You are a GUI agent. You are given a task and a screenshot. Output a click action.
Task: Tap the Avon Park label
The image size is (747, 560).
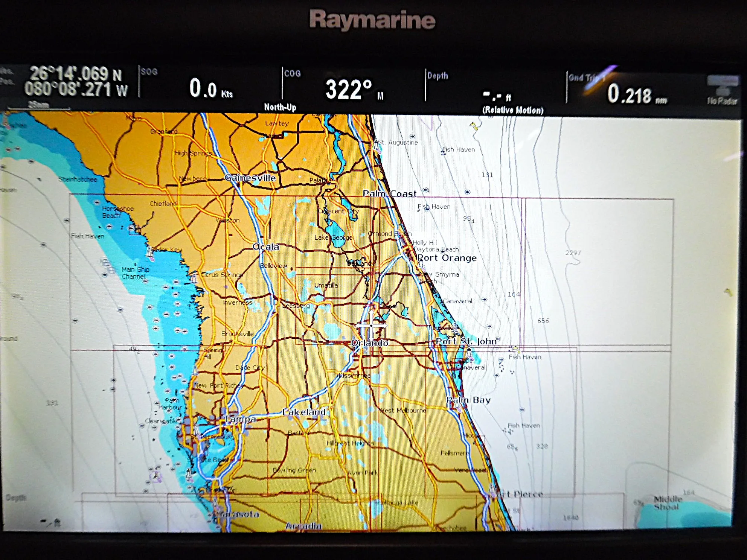(x=362, y=473)
